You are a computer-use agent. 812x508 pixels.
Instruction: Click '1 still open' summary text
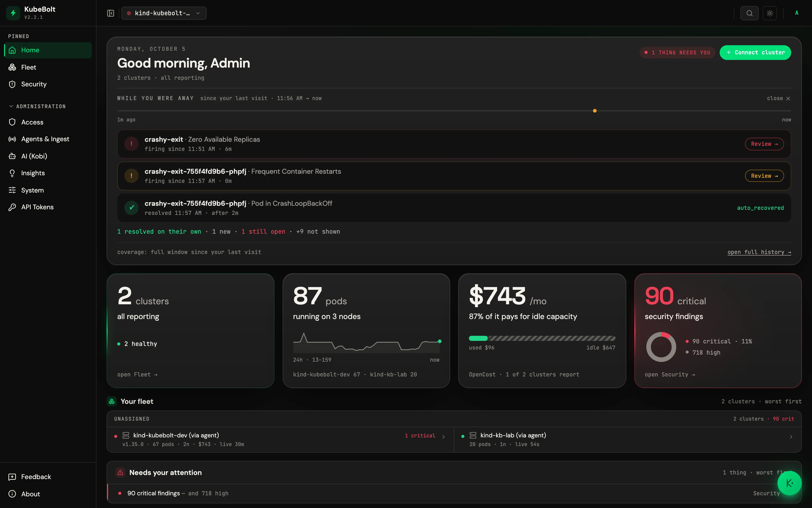pos(263,231)
